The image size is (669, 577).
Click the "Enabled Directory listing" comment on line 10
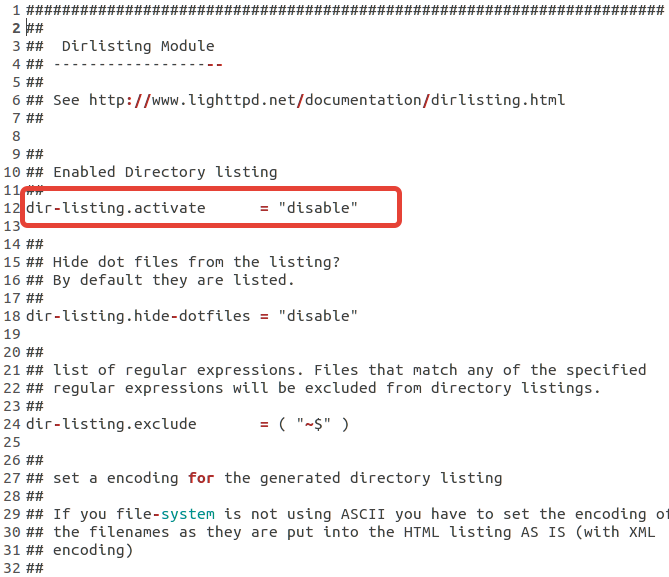click(x=165, y=172)
